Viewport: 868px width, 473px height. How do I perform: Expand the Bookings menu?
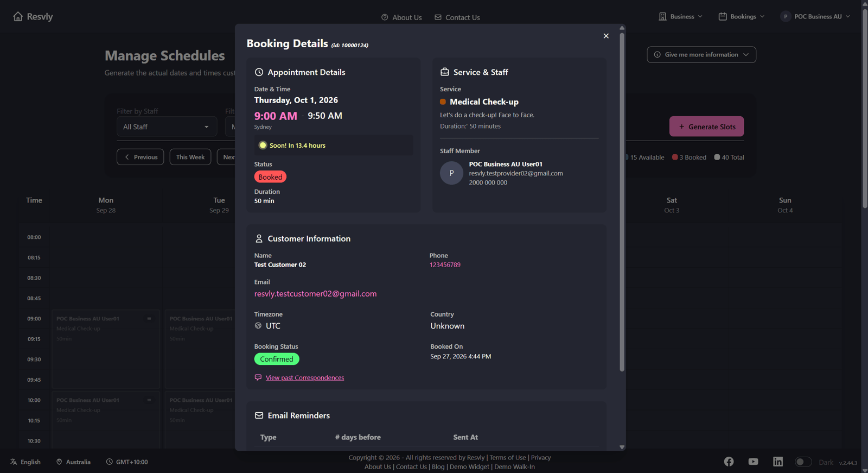[741, 16]
